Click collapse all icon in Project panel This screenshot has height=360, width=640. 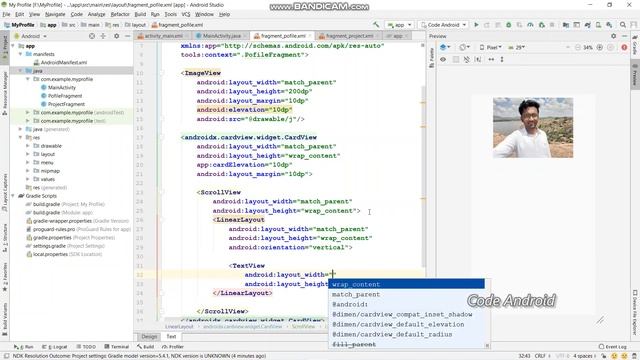(x=103, y=36)
